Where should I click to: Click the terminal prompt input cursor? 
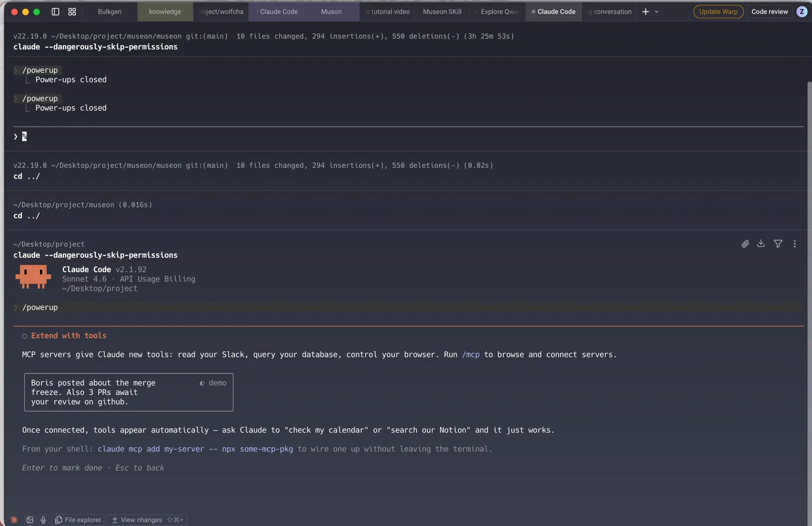click(x=24, y=137)
